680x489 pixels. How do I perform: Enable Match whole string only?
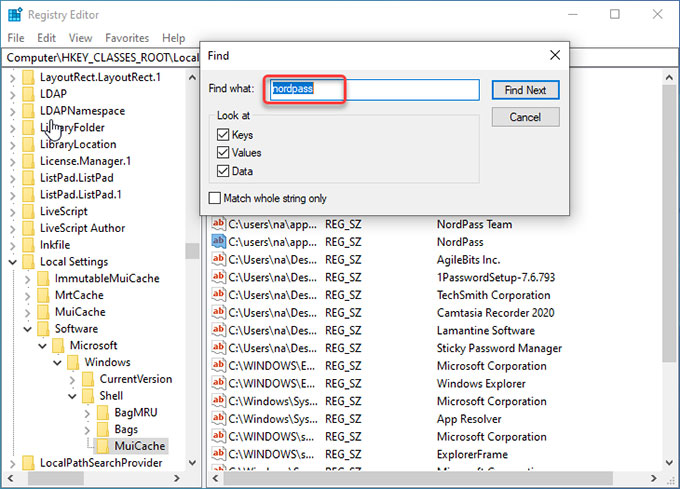tap(215, 198)
